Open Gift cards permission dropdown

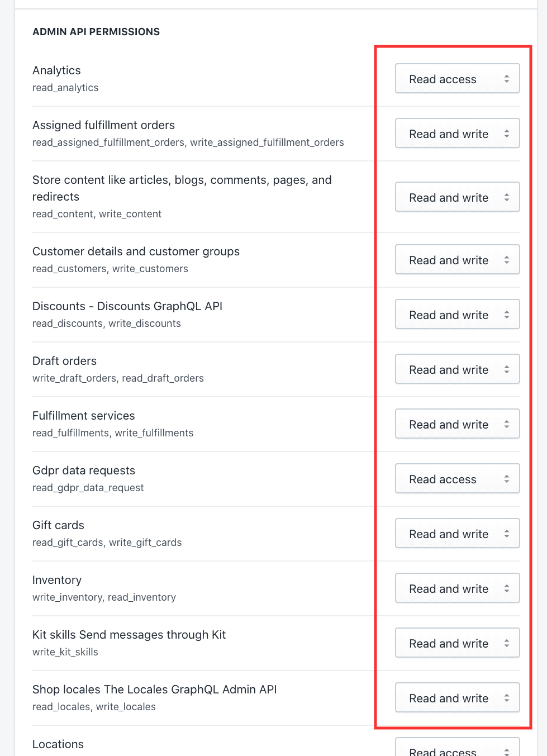coord(457,534)
